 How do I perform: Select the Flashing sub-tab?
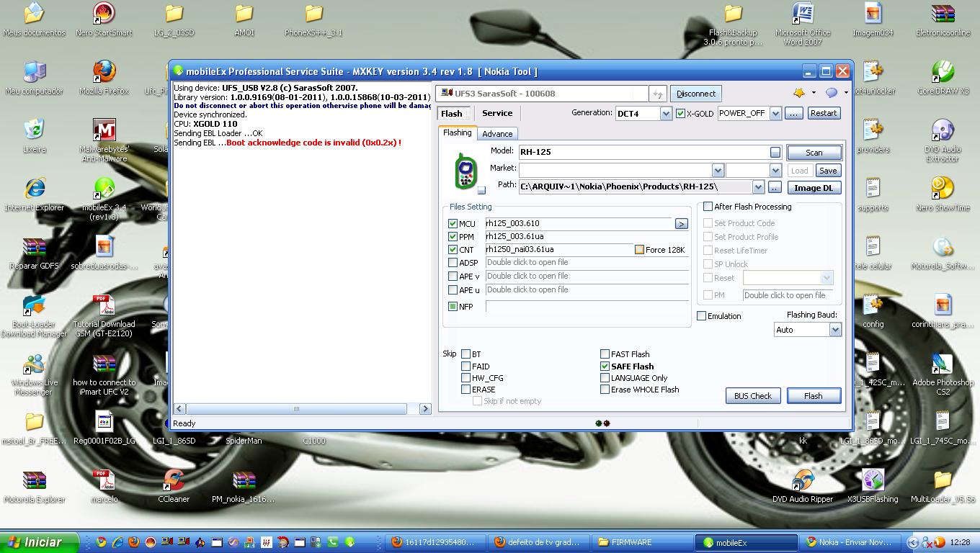coord(457,132)
